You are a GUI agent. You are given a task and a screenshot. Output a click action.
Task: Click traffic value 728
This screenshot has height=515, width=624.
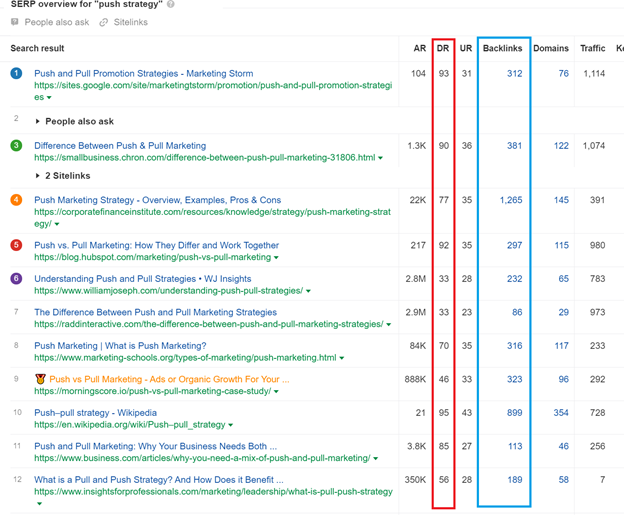pyautogui.click(x=598, y=412)
